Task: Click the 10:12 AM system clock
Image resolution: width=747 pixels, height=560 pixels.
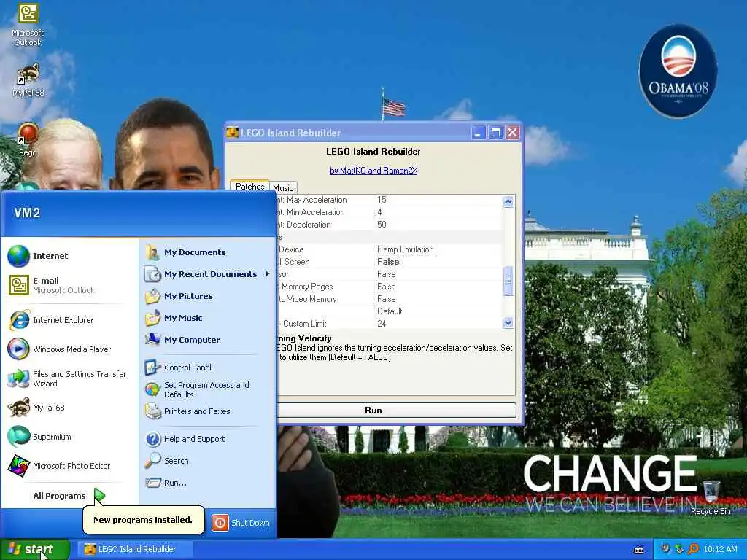Action: tap(720, 550)
